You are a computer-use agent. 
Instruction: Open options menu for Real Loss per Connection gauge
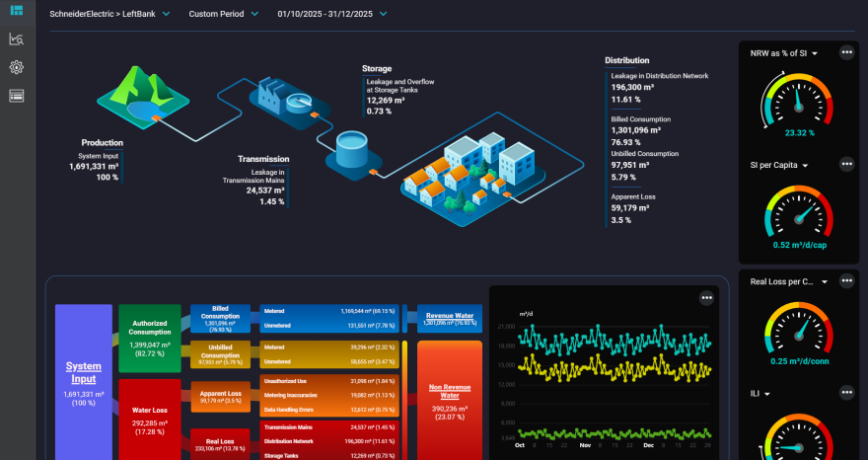847,281
